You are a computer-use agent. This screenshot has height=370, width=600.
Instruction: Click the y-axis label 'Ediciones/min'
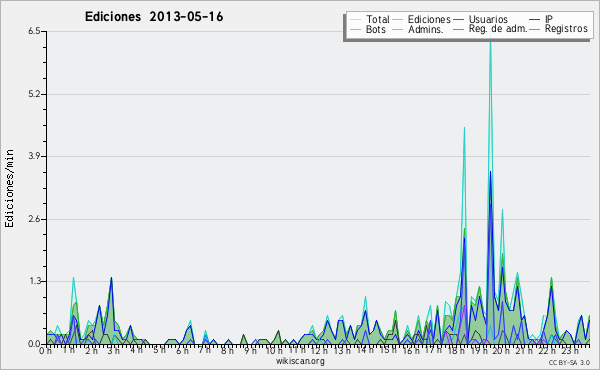point(9,188)
